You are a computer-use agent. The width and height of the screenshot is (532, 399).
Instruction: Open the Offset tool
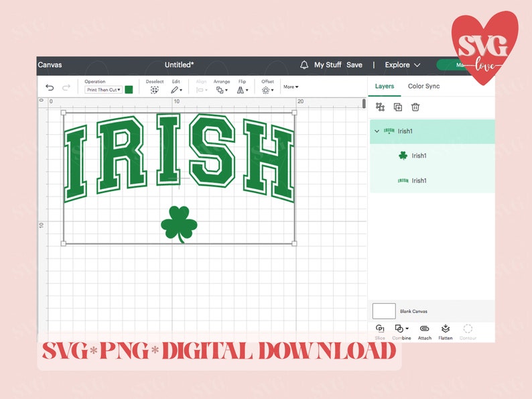pyautogui.click(x=267, y=90)
